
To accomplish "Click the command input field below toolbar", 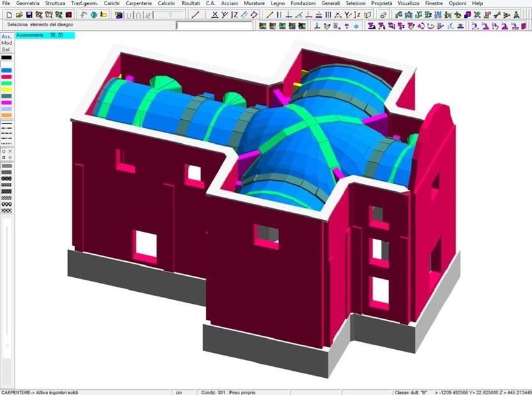I will coord(214,25).
